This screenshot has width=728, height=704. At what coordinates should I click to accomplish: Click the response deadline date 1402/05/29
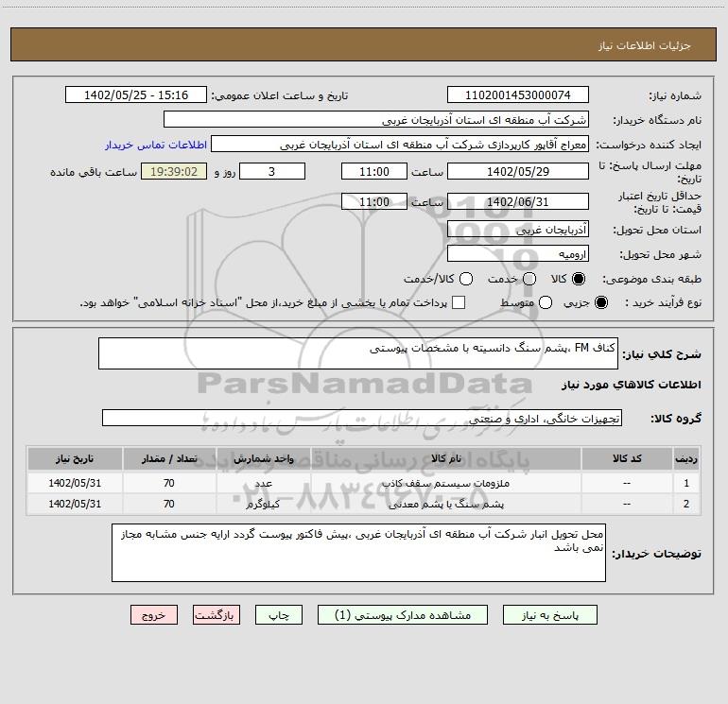pyautogui.click(x=518, y=171)
